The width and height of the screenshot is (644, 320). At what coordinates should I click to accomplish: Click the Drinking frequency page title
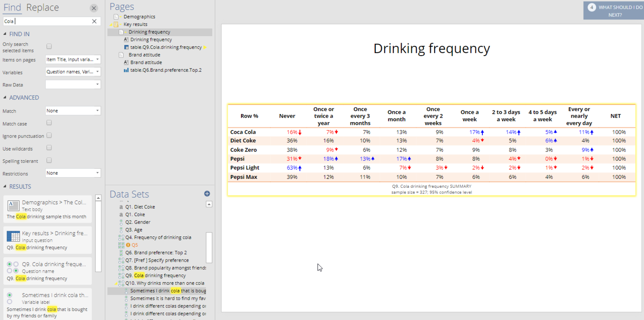[432, 49]
